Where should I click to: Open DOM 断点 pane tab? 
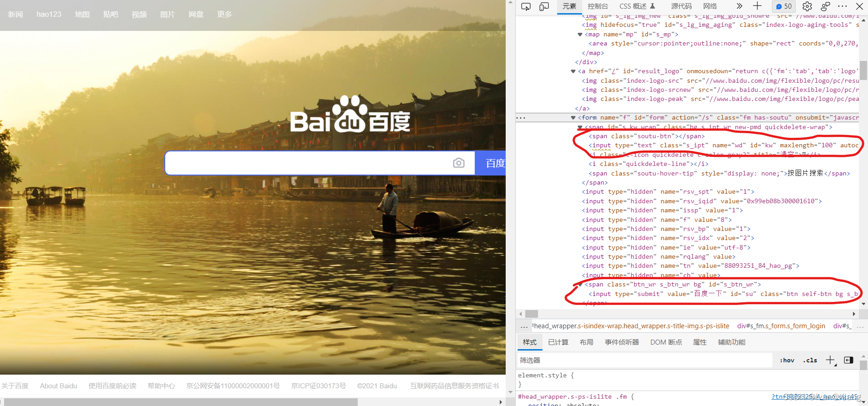(x=666, y=342)
